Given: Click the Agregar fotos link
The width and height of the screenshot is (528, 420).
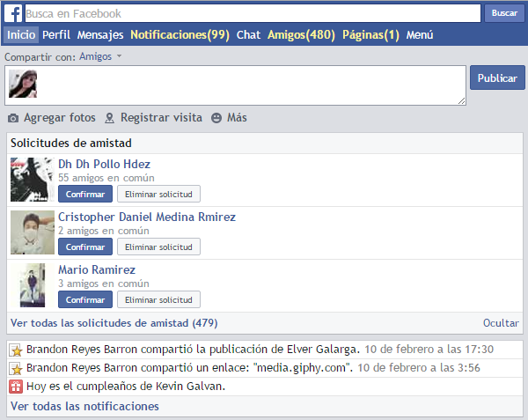Looking at the screenshot, I should (x=60, y=117).
